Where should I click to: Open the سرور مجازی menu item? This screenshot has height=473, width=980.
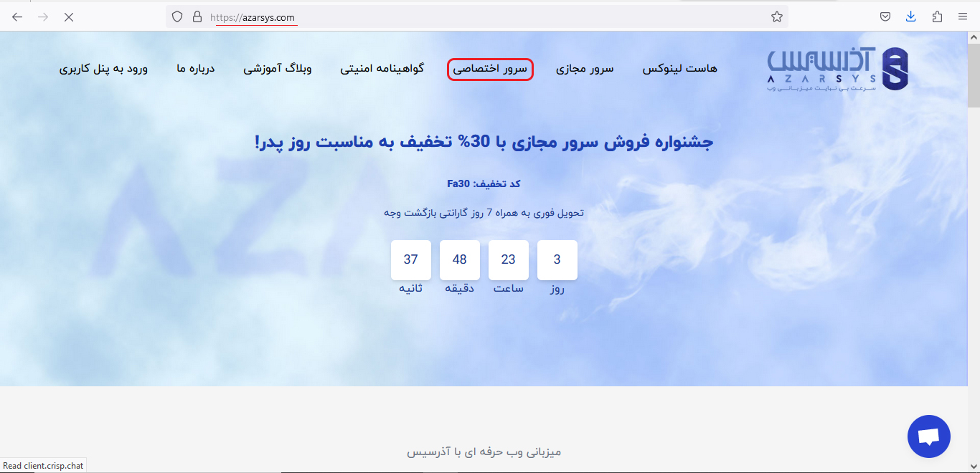pos(585,69)
